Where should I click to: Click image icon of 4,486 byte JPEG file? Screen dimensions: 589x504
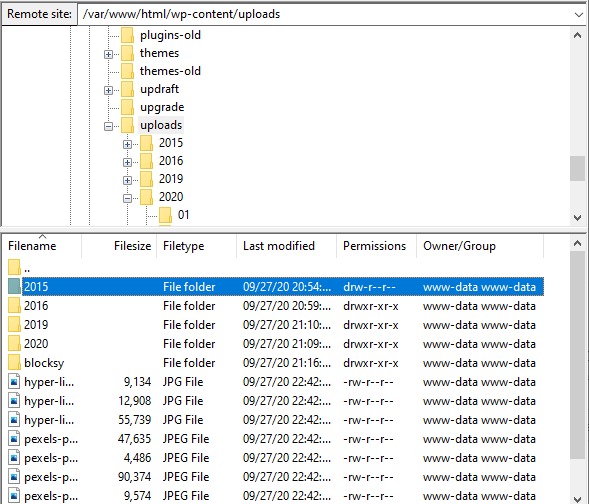pyautogui.click(x=14, y=458)
